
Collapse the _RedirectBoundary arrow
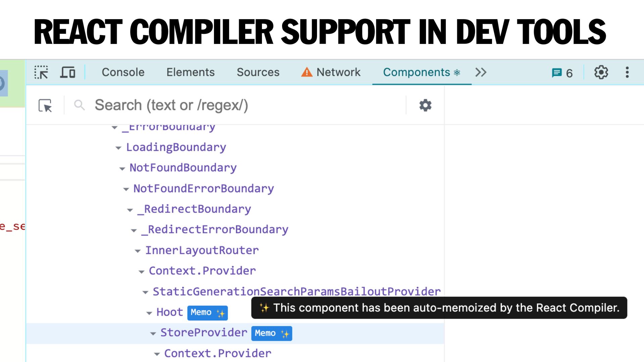click(130, 210)
